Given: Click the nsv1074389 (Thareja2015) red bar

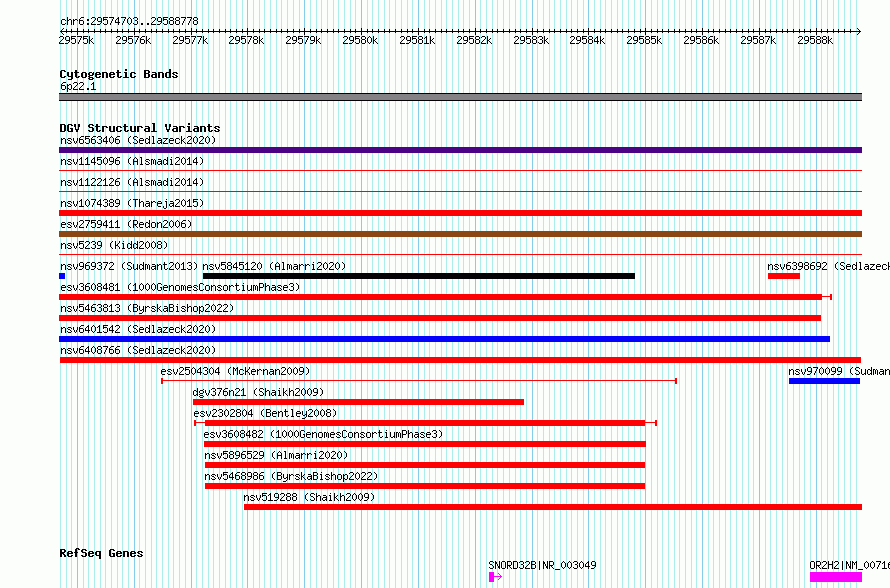Looking at the screenshot, I should [x=460, y=213].
